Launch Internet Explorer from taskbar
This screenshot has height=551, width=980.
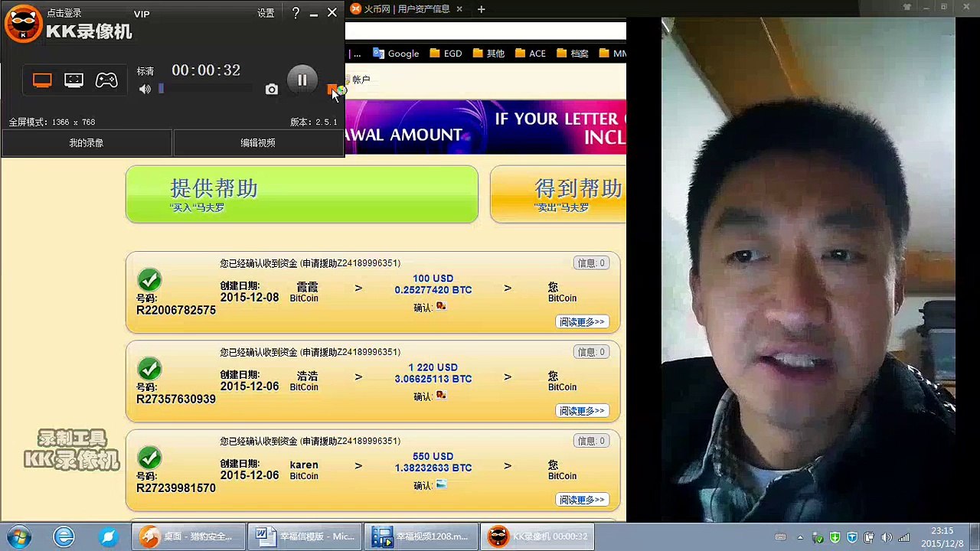coord(64,536)
